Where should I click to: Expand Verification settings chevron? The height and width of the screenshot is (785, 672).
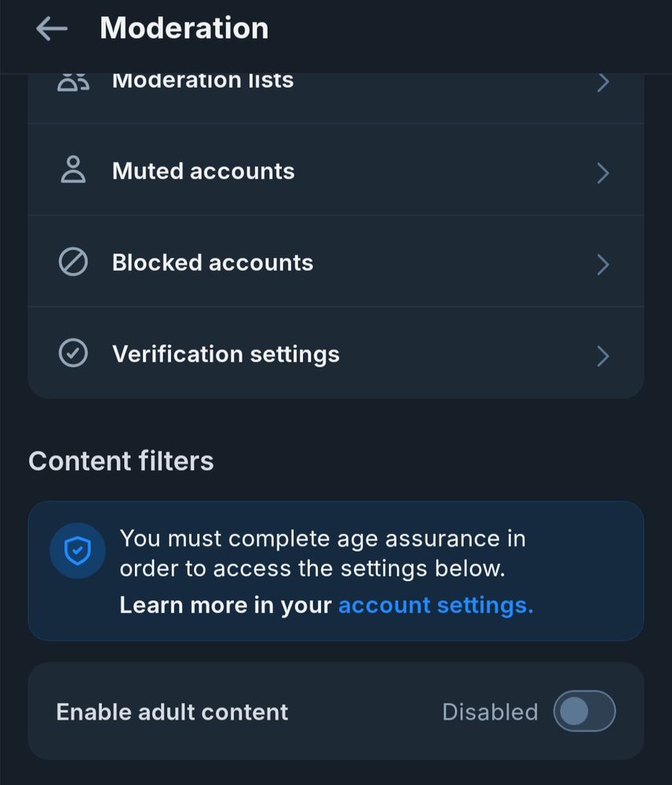pos(603,356)
